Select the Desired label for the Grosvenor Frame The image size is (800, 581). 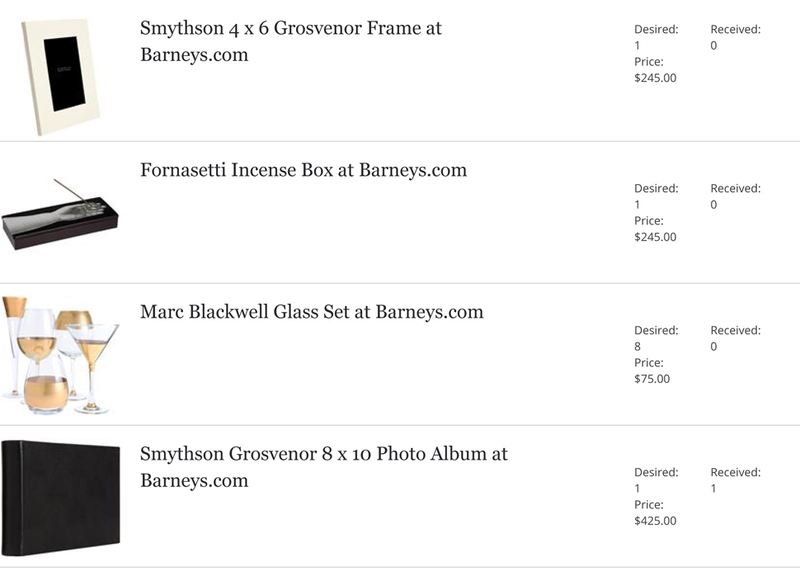(x=656, y=30)
